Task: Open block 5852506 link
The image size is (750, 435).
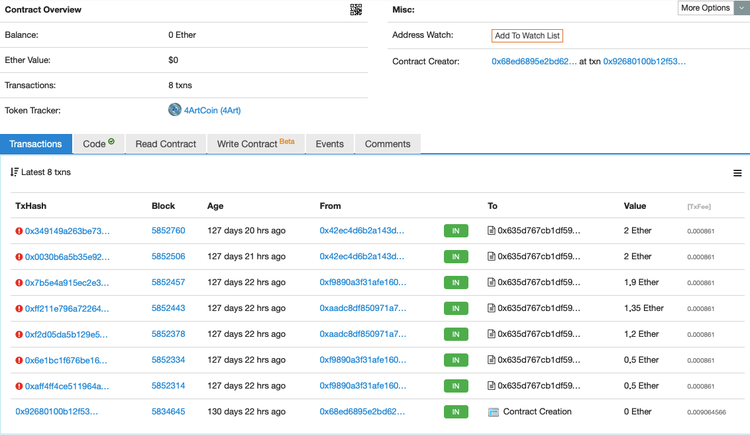Action: (x=168, y=257)
